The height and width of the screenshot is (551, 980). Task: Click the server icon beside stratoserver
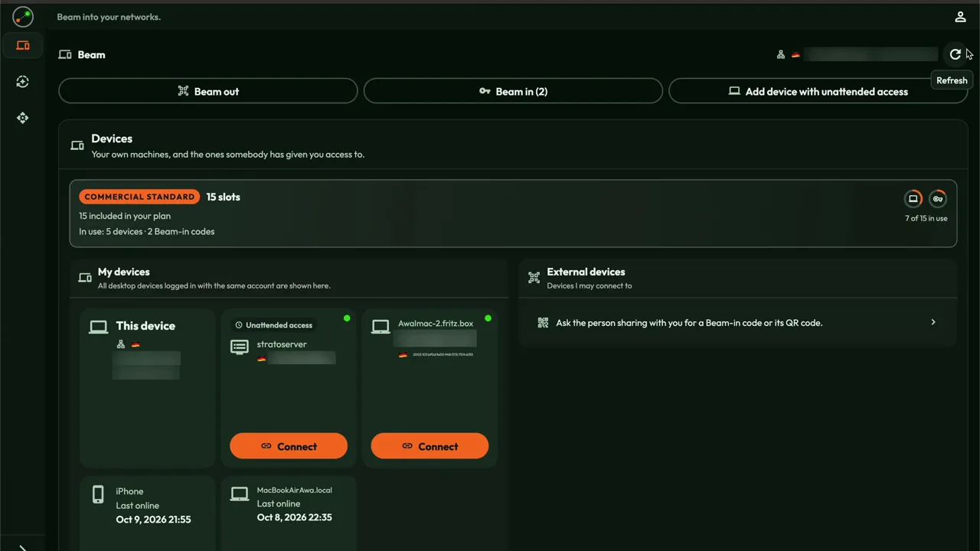[240, 347]
